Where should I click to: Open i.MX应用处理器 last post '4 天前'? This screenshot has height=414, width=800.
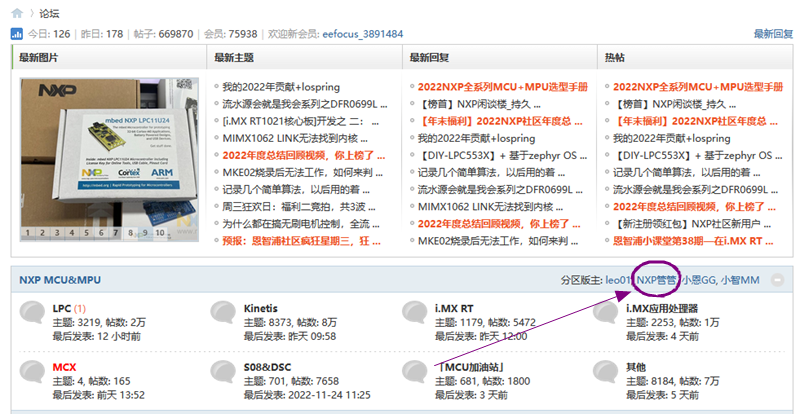coord(685,336)
